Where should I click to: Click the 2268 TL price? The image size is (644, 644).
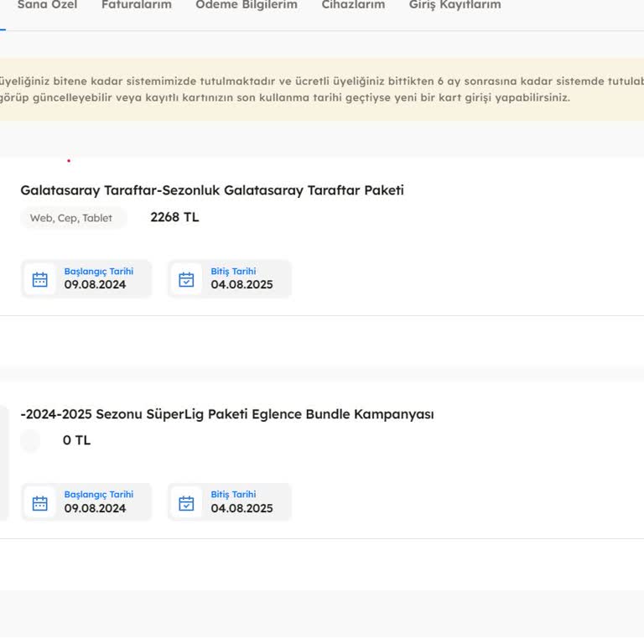pos(174,217)
